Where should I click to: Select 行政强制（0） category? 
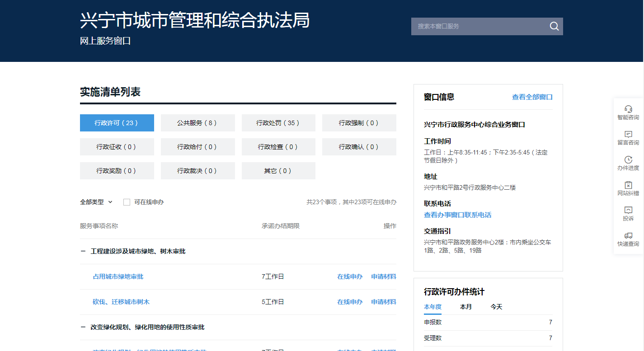point(359,123)
